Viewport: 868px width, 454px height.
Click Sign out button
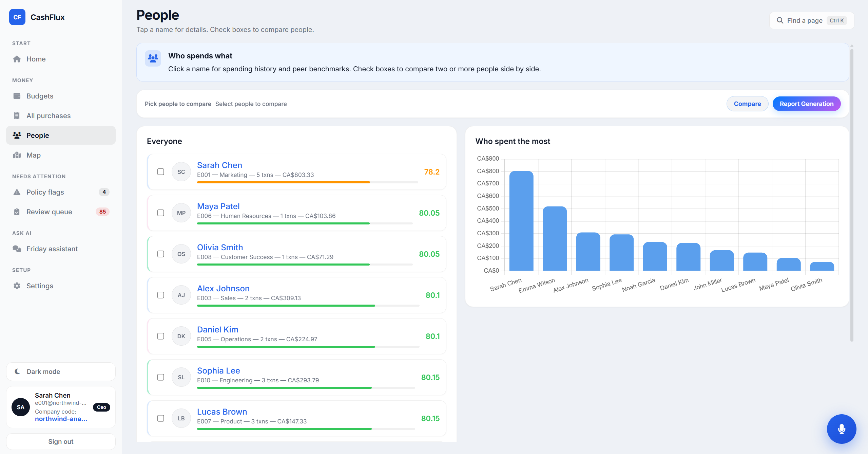[x=61, y=441]
